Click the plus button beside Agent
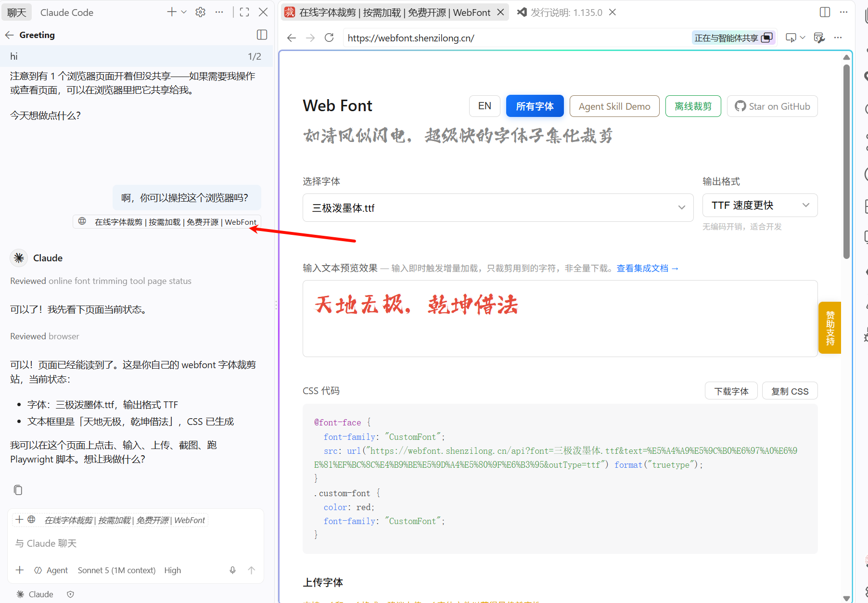This screenshot has width=868, height=603. pyautogui.click(x=20, y=570)
